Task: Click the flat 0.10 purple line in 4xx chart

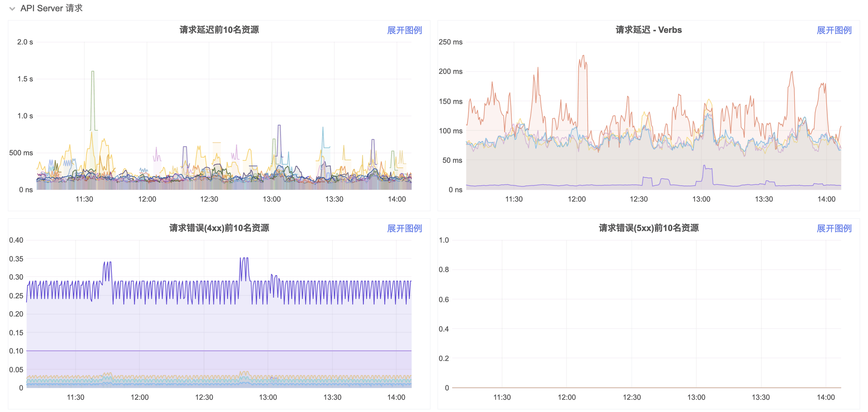Action: pos(219,351)
